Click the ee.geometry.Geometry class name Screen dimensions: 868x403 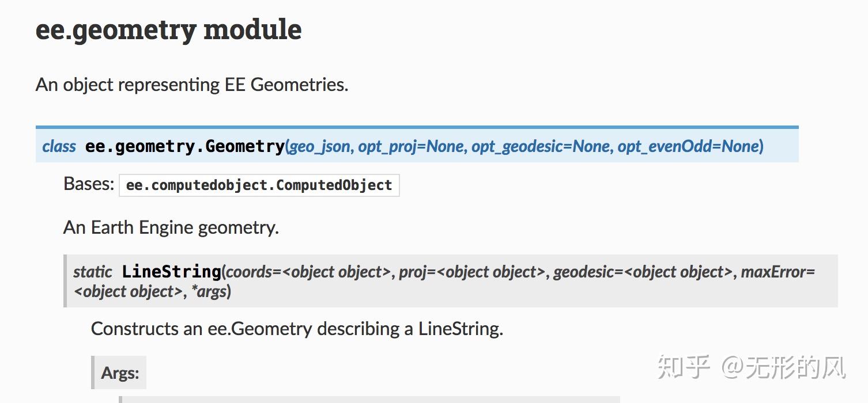[184, 146]
